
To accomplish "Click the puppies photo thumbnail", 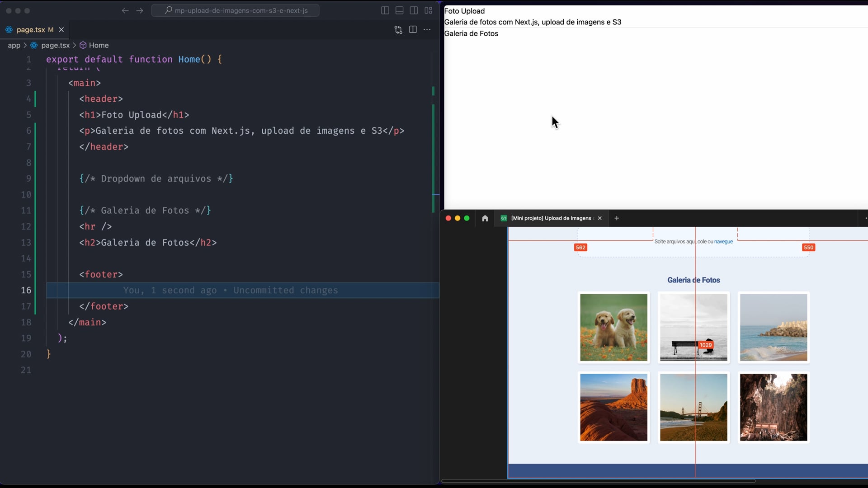I will 613,328.
